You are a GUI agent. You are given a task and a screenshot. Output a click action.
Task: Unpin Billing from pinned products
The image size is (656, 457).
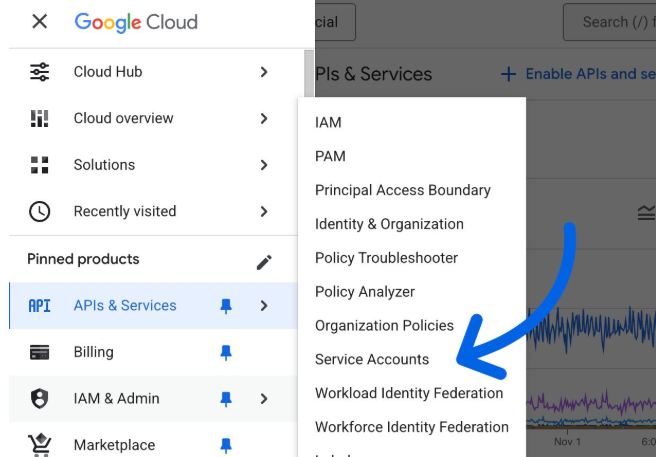click(x=226, y=352)
